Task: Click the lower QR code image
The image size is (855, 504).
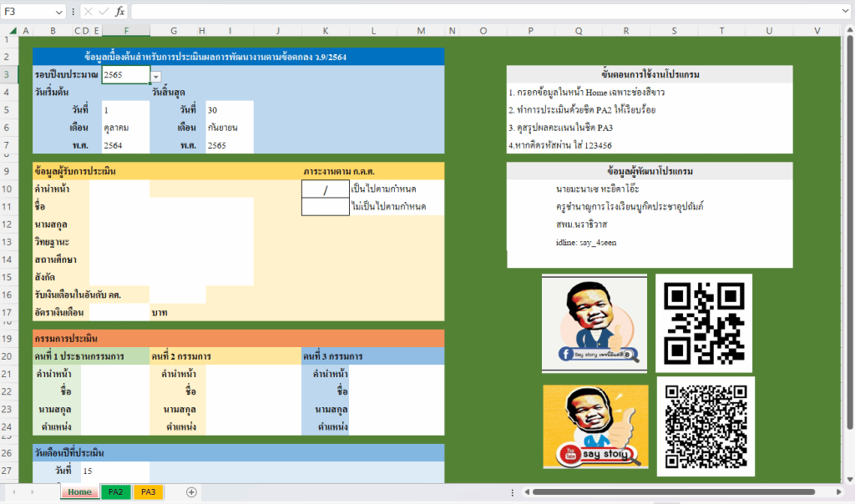Action: pyautogui.click(x=706, y=426)
